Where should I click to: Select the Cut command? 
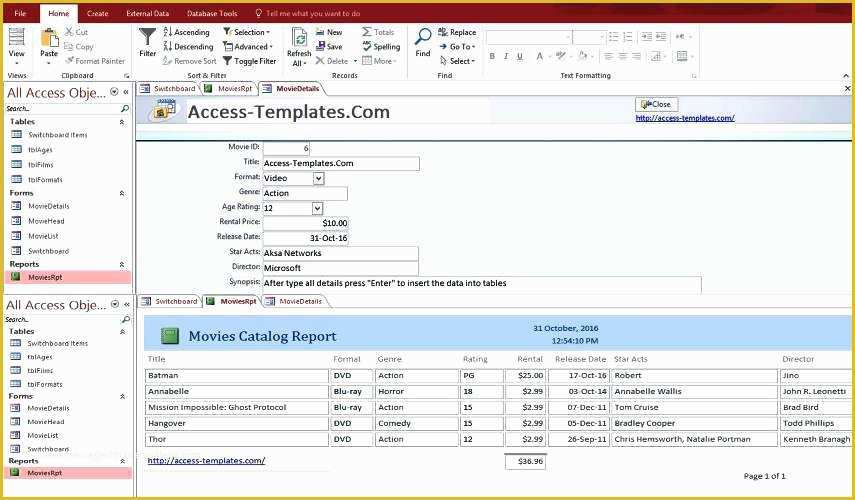(76, 32)
